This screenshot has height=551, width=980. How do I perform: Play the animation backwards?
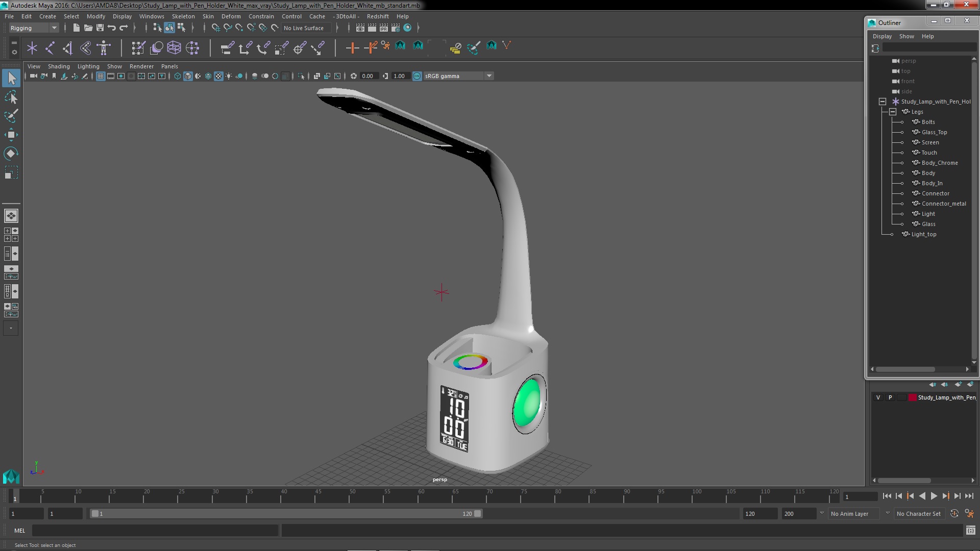[922, 496]
